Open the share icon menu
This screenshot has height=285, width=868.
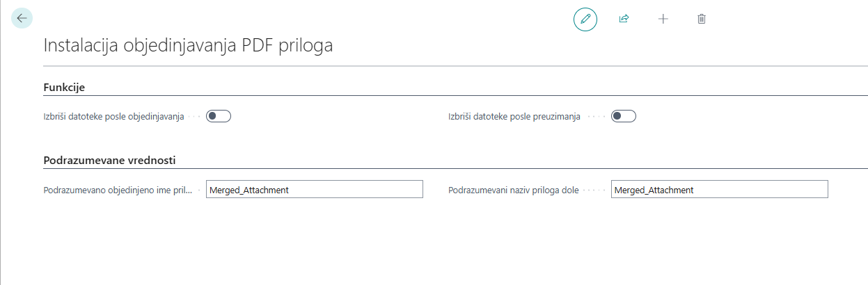tap(624, 19)
